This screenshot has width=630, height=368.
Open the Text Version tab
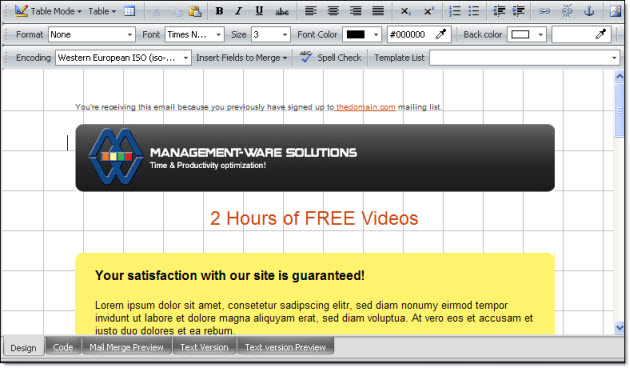click(x=204, y=347)
